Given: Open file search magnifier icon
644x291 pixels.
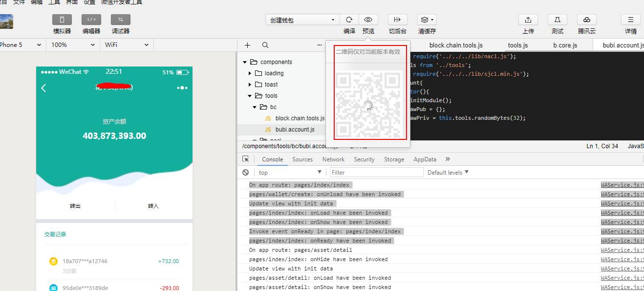Looking at the screenshot, I should (x=265, y=45).
